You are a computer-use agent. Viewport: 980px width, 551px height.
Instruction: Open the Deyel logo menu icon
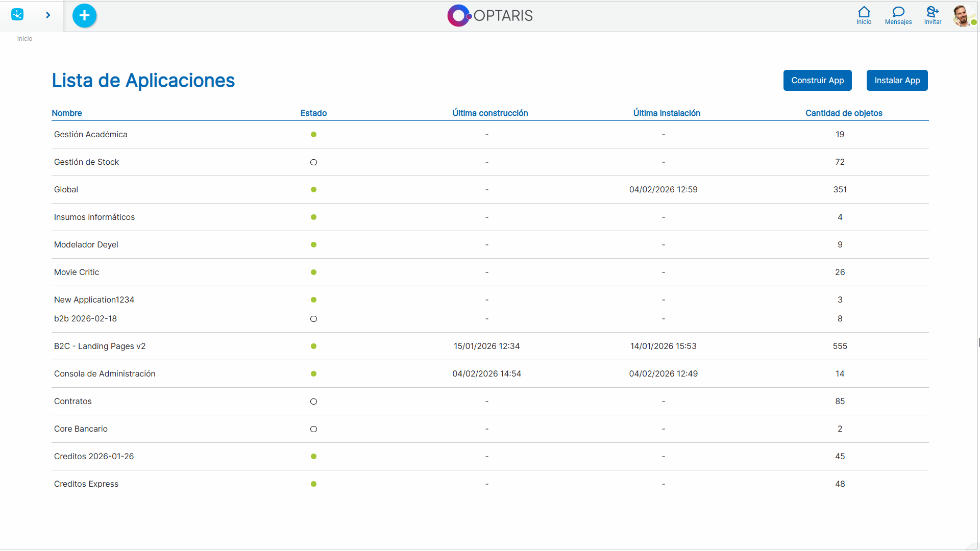tap(17, 15)
